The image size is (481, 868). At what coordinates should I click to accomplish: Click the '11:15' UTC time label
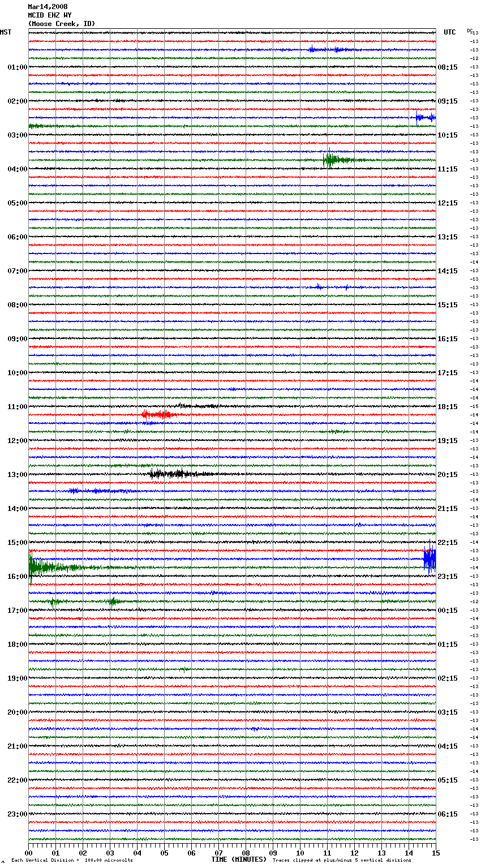point(448,169)
